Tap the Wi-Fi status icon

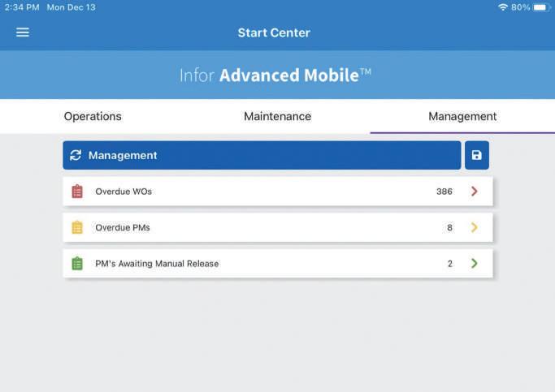503,7
